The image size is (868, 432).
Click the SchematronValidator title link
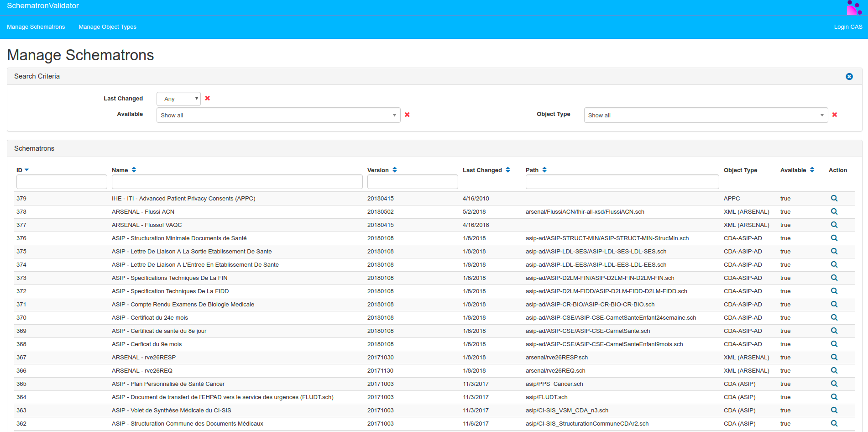[43, 6]
